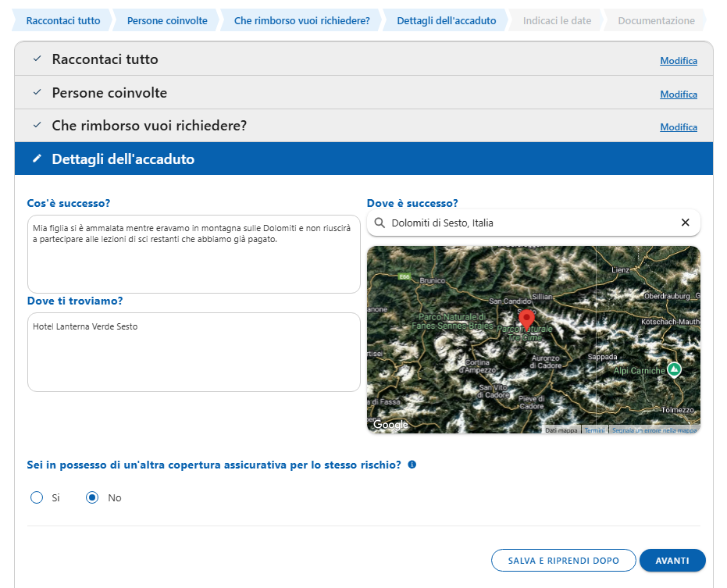Click the Google logo on the map
The image size is (727, 588).
(390, 424)
